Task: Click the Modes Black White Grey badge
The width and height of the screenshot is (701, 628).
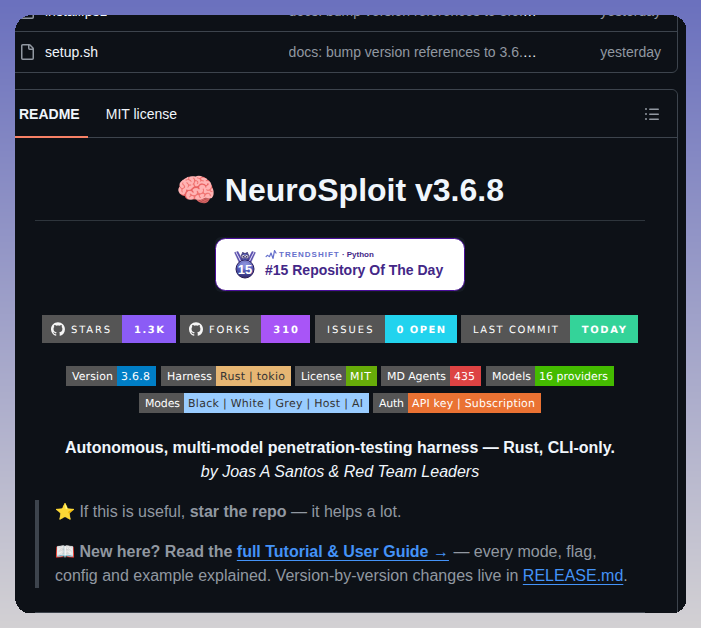Action: (x=254, y=403)
